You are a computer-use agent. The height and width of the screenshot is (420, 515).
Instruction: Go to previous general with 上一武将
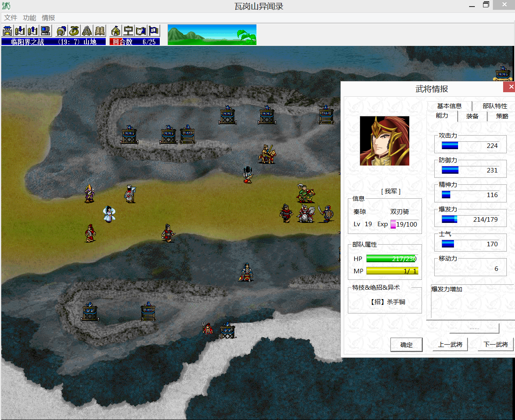coord(450,344)
